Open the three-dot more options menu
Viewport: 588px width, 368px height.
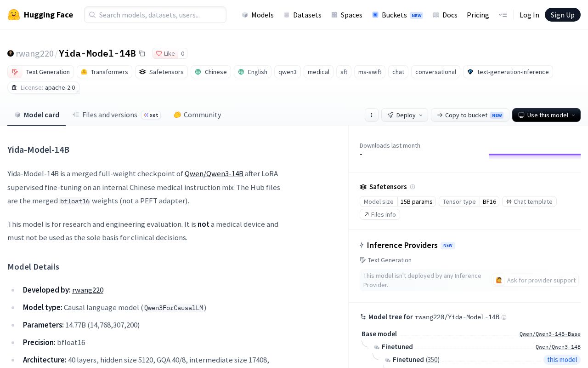click(372, 115)
